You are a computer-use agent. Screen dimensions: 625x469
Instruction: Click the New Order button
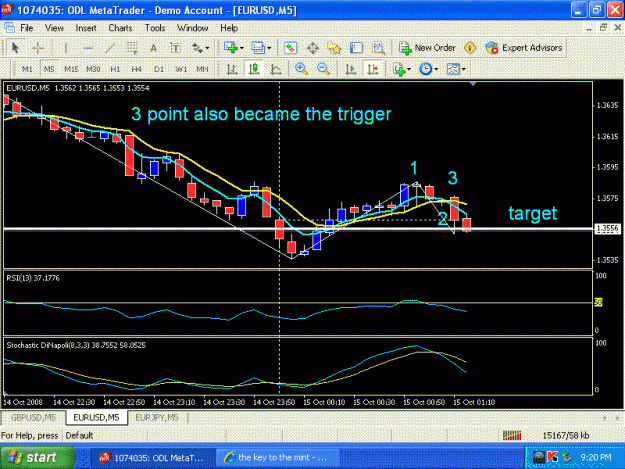tap(428, 48)
